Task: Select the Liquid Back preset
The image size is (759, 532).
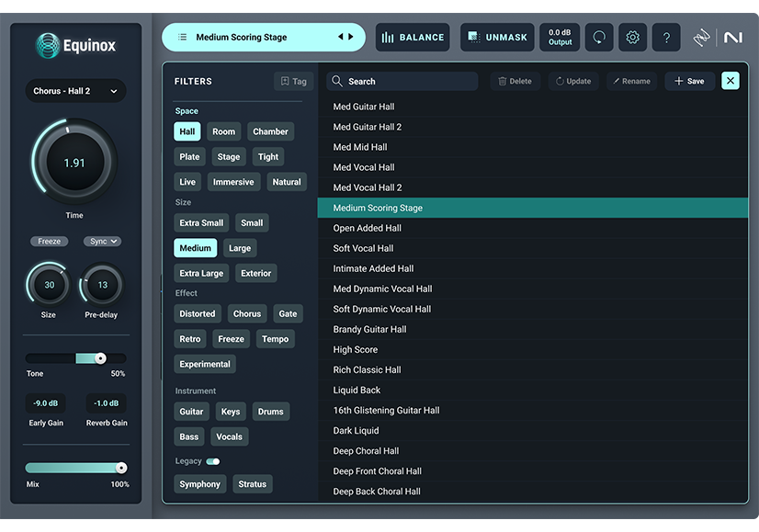Action: (x=532, y=391)
